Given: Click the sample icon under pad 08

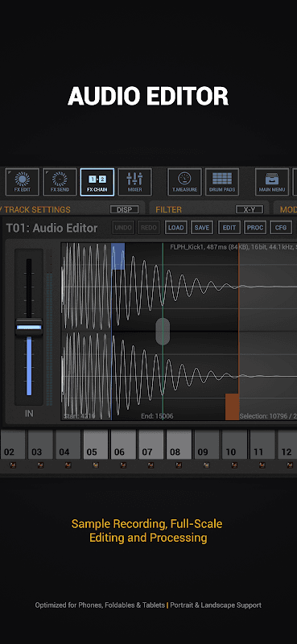Looking at the screenshot, I should coord(179,465).
